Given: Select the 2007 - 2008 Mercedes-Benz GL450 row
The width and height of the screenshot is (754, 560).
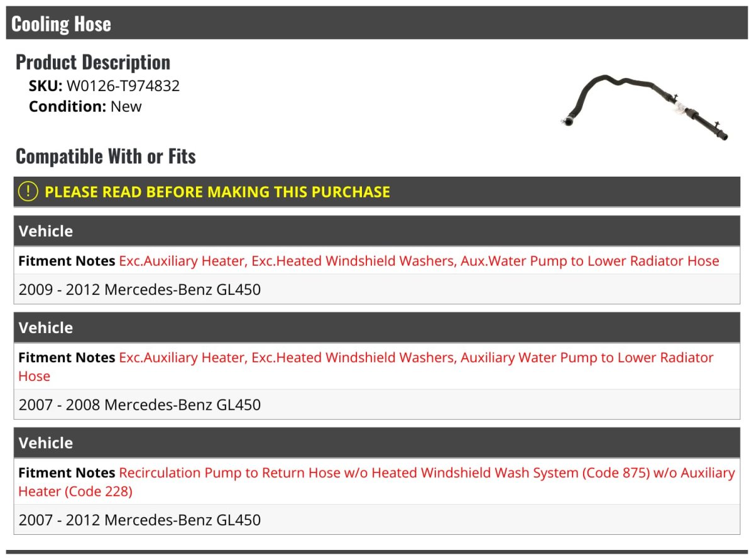Looking at the screenshot, I should [x=139, y=405].
